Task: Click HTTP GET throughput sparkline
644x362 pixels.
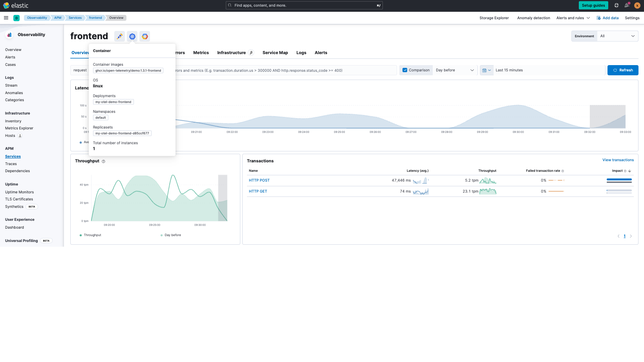Action: (x=488, y=191)
